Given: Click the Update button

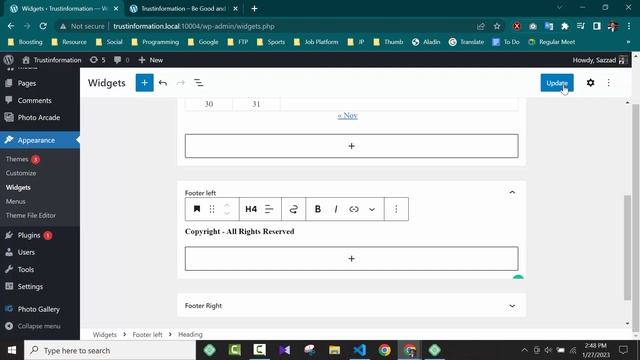Looking at the screenshot, I should tap(557, 83).
